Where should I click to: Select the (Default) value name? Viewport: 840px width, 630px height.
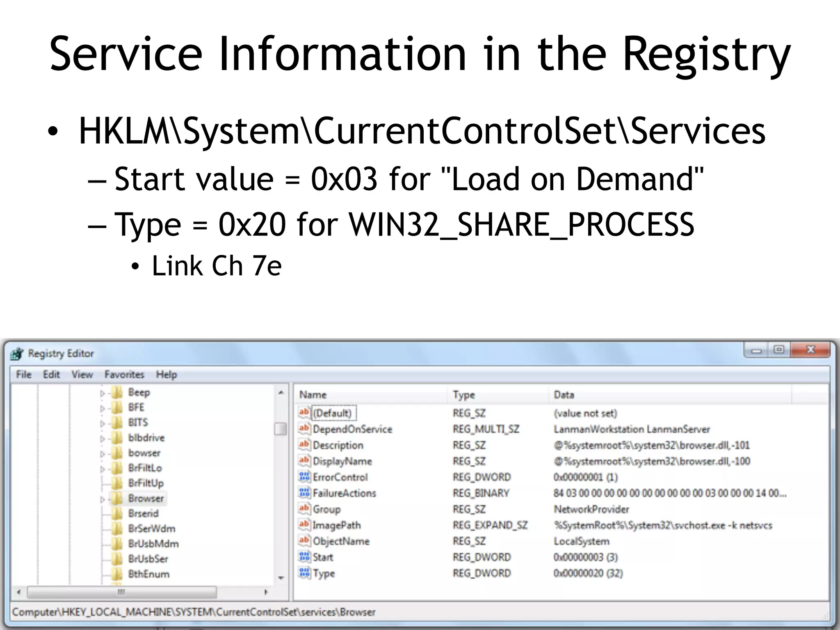(333, 413)
